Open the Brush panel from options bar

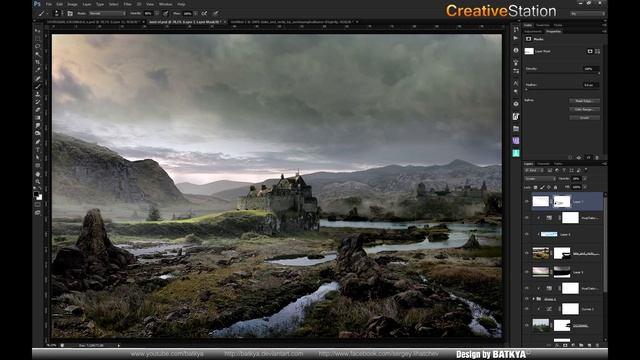point(70,13)
